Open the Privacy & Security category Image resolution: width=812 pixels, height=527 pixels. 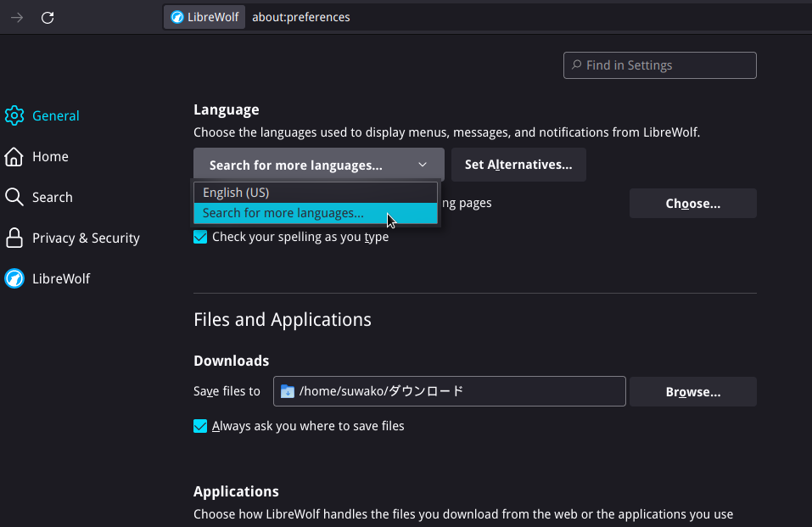coord(72,238)
